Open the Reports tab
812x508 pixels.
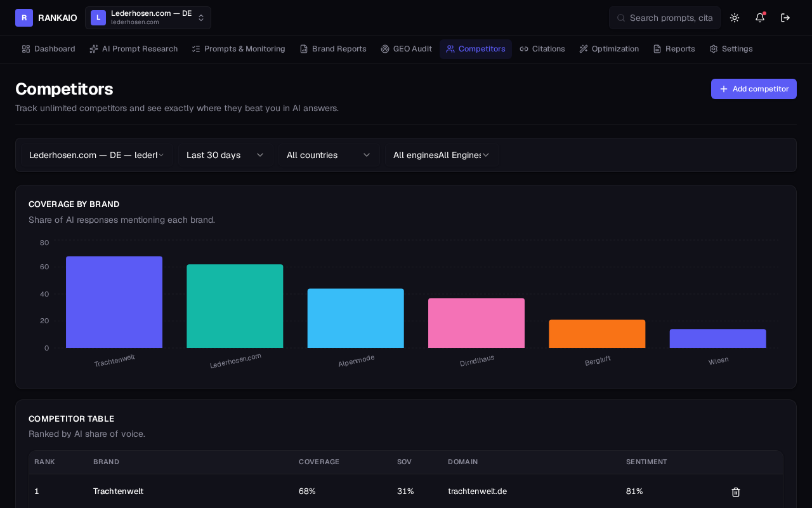pyautogui.click(x=674, y=49)
